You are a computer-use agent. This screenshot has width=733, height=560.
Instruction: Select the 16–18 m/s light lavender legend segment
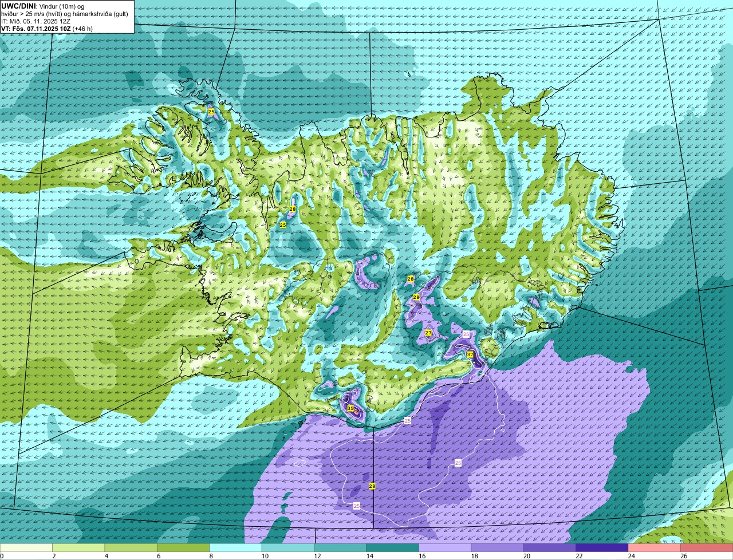click(x=445, y=547)
